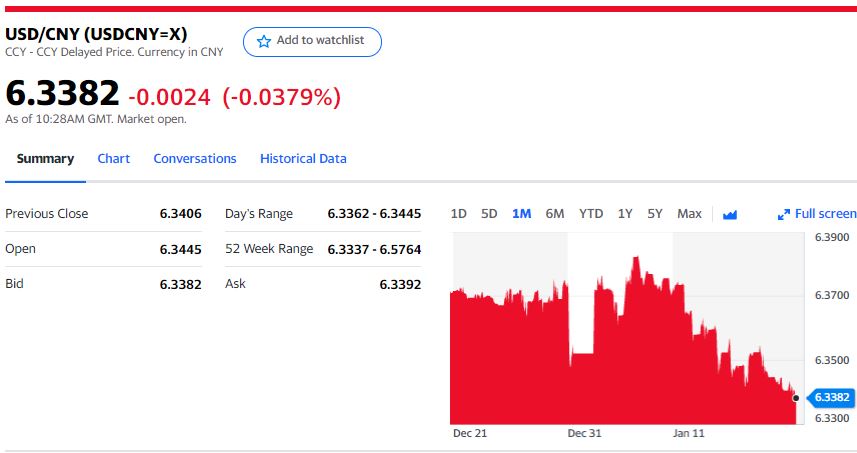Click the Jan 11 date on chart axis

(x=689, y=433)
